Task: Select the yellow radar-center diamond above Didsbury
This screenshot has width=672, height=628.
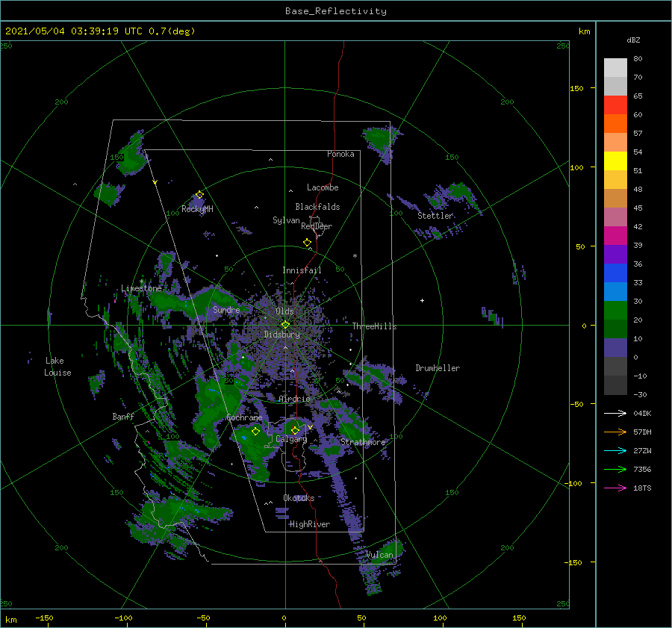Action: pyautogui.click(x=285, y=325)
